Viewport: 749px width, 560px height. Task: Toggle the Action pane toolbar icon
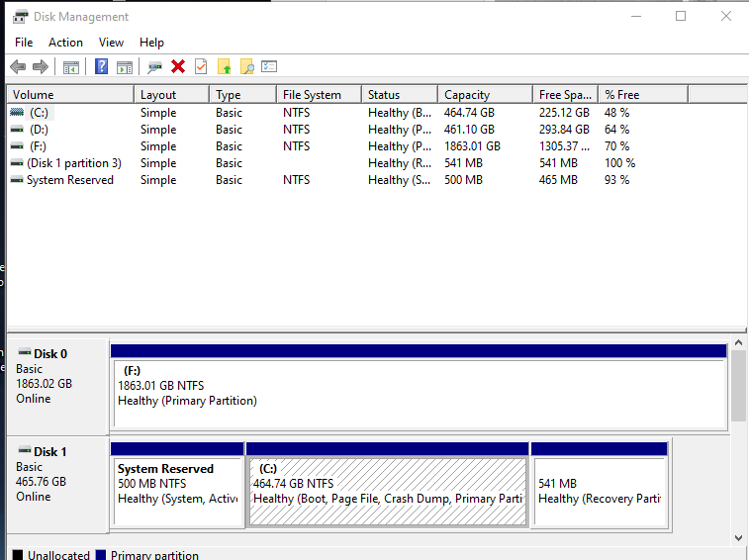[125, 67]
